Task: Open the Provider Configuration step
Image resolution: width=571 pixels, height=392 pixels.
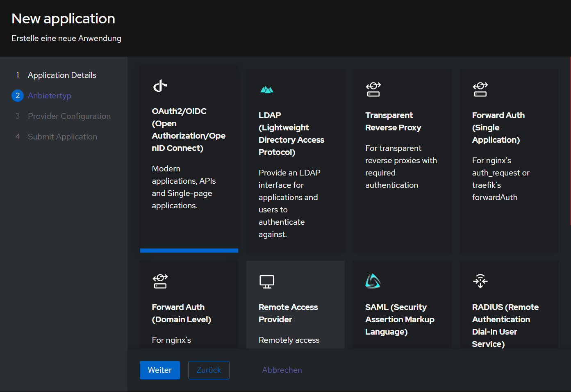Action: [69, 116]
